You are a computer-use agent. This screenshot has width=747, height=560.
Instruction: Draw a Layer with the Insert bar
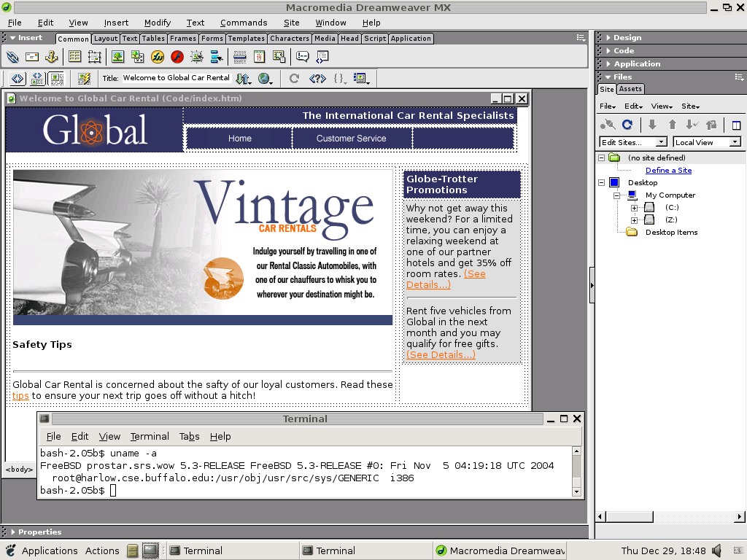coord(94,57)
